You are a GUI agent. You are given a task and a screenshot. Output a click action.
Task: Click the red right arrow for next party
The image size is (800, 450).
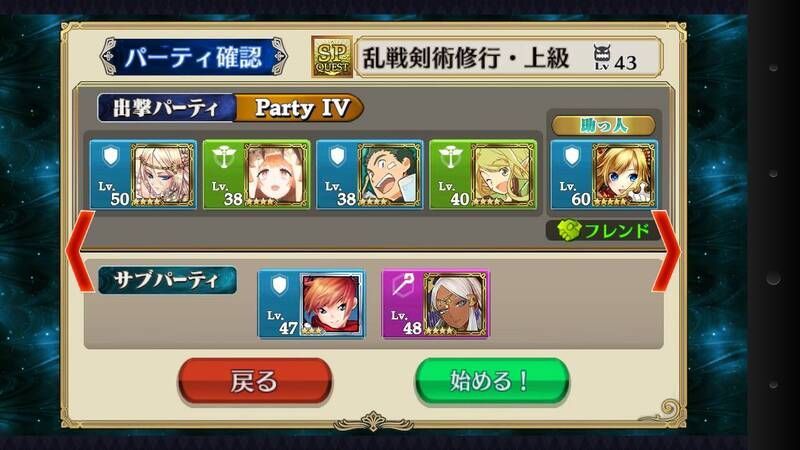click(666, 251)
